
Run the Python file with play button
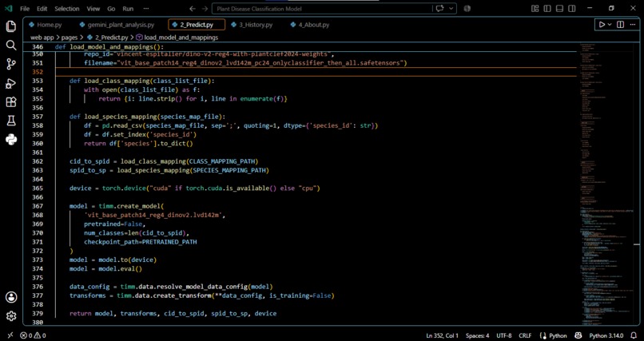[602, 25]
